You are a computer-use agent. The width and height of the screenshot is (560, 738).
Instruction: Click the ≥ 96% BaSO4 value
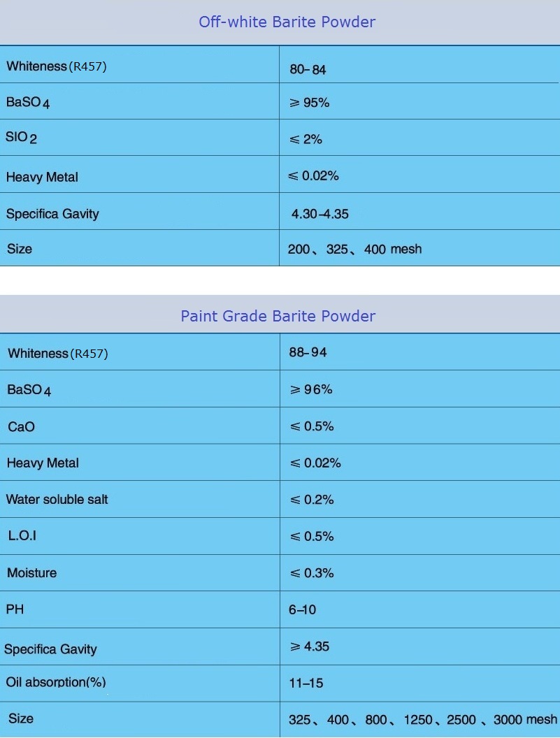point(311,389)
